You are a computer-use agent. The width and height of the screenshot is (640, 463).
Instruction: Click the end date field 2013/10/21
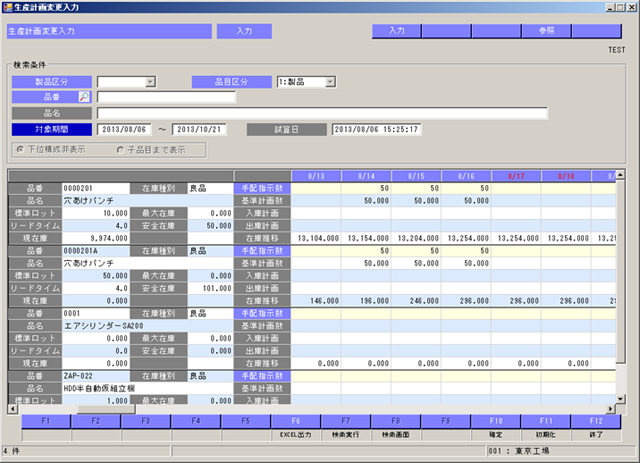click(199, 129)
